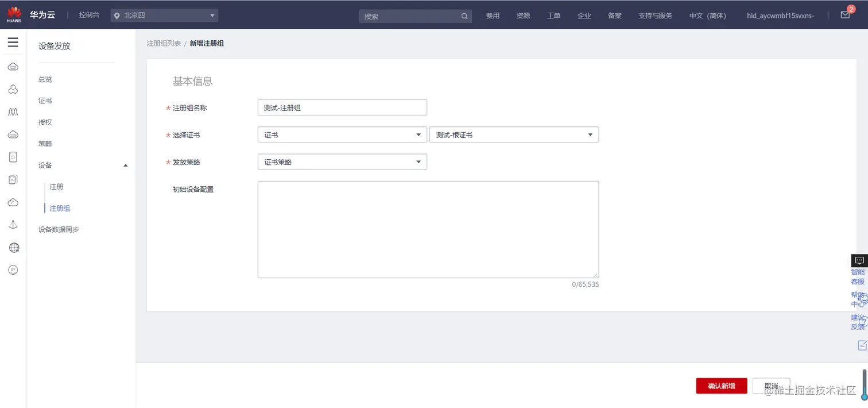Go back to 注册组列表 breadcrumb
868x408 pixels.
click(164, 43)
